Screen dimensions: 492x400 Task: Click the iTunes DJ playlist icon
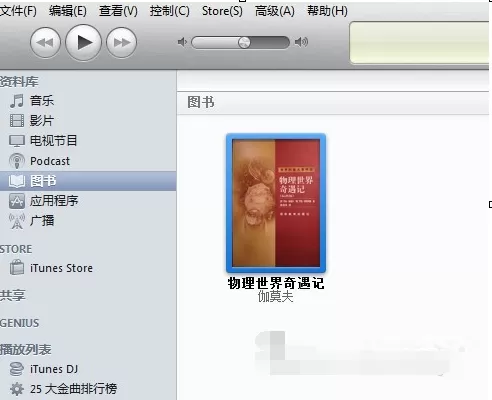tap(17, 369)
